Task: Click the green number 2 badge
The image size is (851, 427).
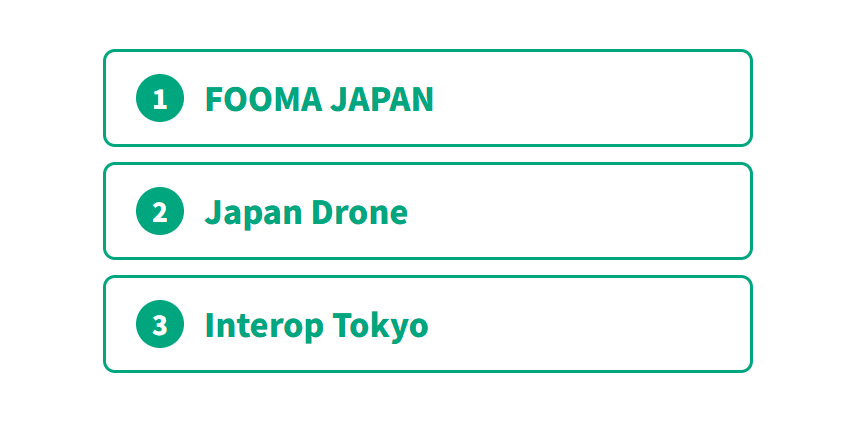Action: (x=160, y=212)
